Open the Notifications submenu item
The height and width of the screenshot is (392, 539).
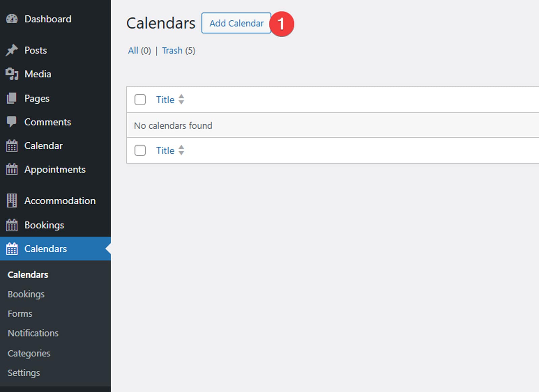pyautogui.click(x=32, y=333)
